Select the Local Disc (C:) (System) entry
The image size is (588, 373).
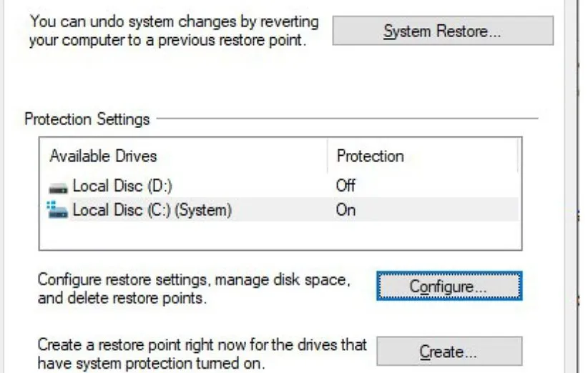[152, 210]
